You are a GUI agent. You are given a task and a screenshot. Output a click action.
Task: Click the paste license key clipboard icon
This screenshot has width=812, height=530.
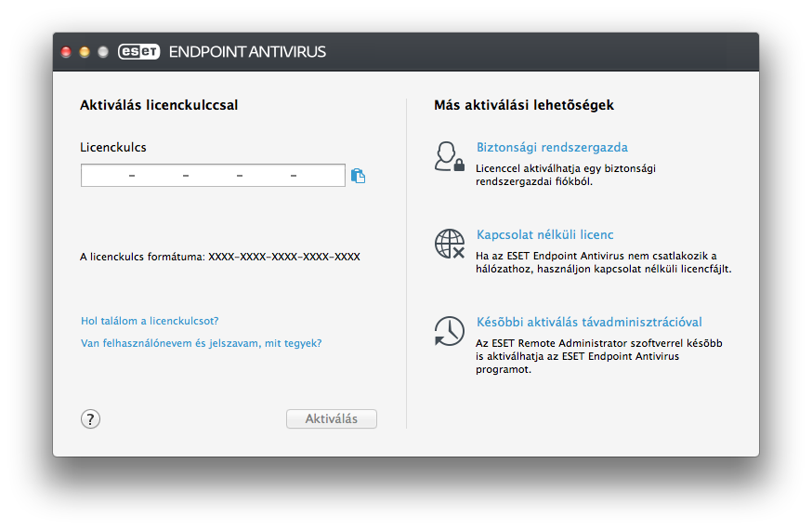(x=358, y=176)
